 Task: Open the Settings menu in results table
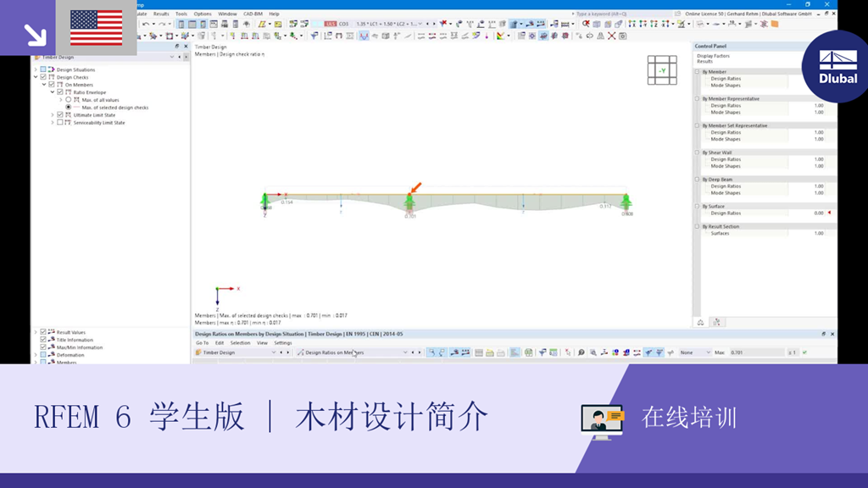pyautogui.click(x=283, y=343)
